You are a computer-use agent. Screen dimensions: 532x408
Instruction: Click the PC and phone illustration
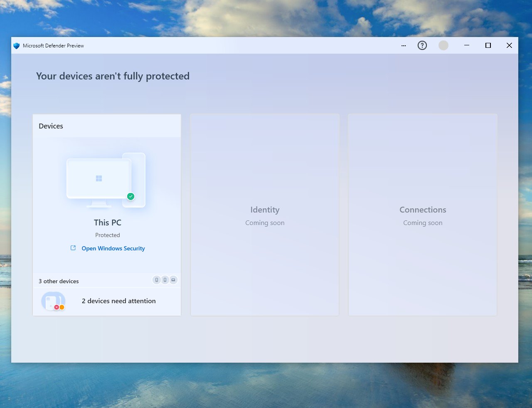tap(106, 180)
